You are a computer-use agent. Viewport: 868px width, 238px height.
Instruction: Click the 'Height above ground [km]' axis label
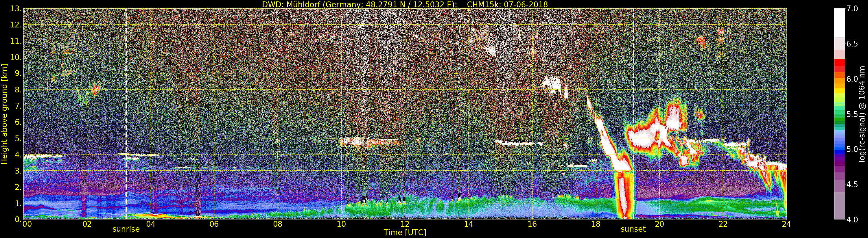pyautogui.click(x=4, y=114)
